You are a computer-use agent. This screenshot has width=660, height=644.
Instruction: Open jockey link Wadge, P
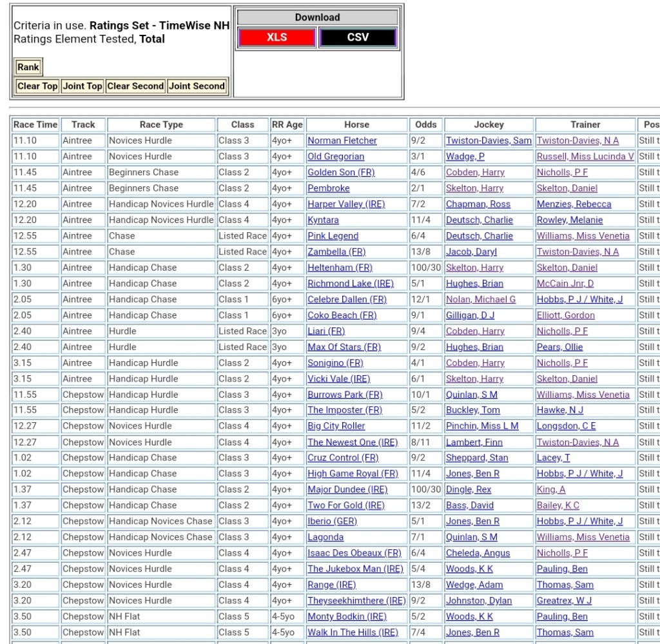pyautogui.click(x=465, y=156)
